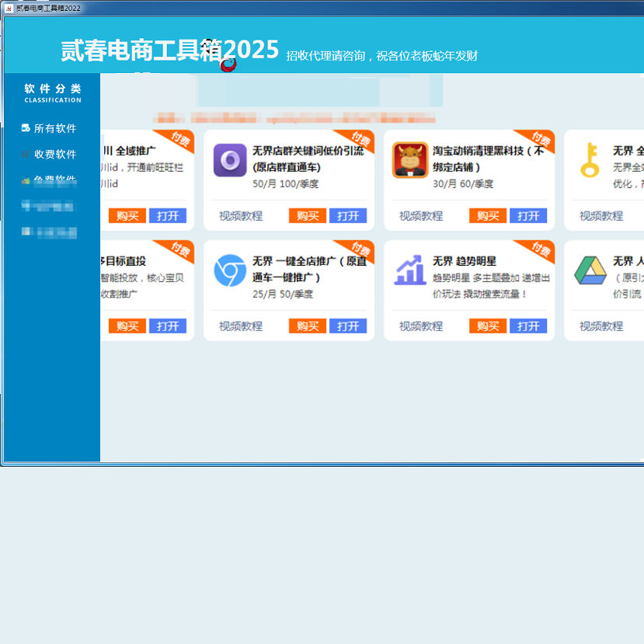Click the bar chart icon of 无界 趋势明星
The width and height of the screenshot is (644, 644).
(410, 270)
